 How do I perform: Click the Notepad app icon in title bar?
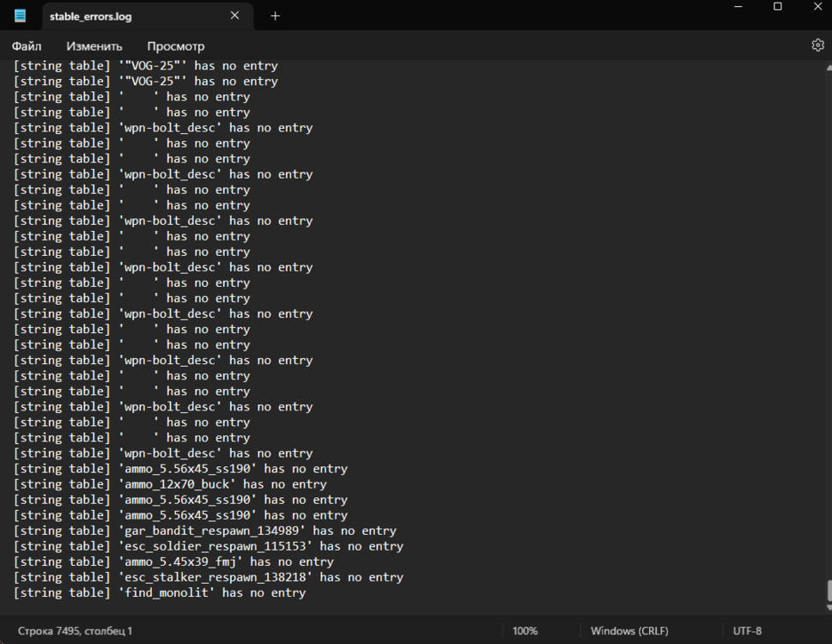(20, 15)
